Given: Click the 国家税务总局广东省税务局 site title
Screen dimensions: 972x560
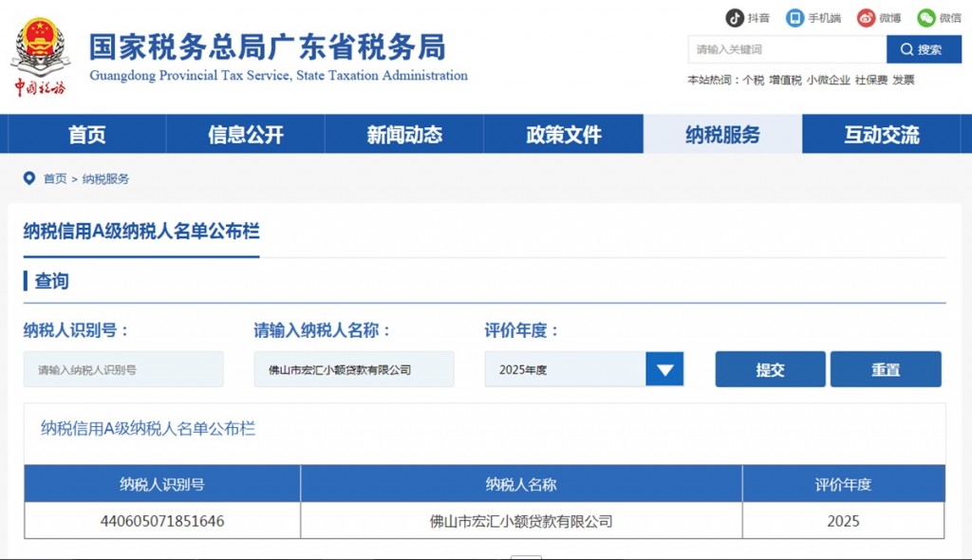Looking at the screenshot, I should pos(267,47).
